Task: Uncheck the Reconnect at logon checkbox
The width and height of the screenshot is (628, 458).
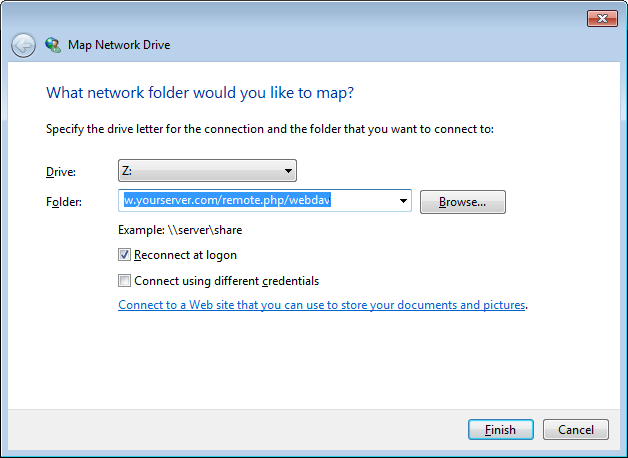Action: tap(125, 255)
